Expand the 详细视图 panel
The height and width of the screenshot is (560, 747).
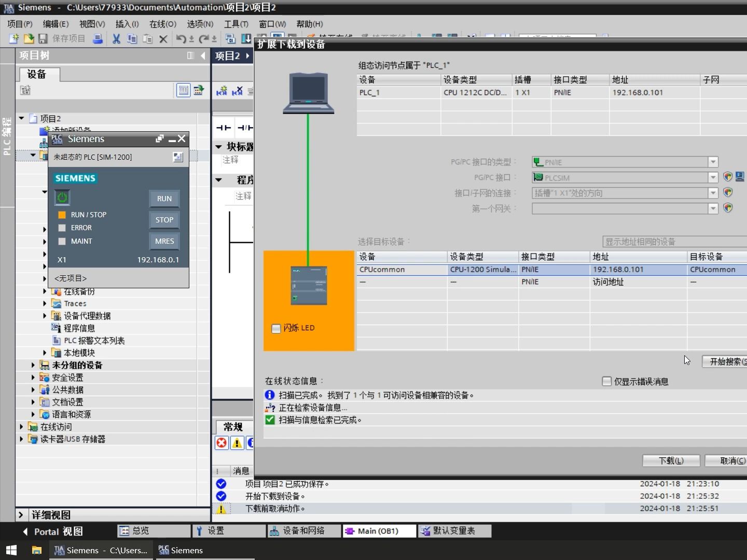click(x=21, y=515)
